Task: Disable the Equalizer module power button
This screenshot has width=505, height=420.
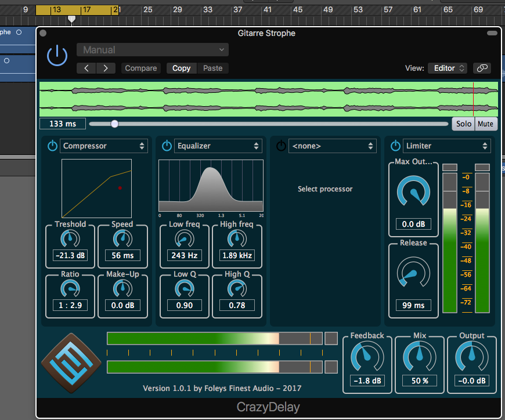Action: 167,146
